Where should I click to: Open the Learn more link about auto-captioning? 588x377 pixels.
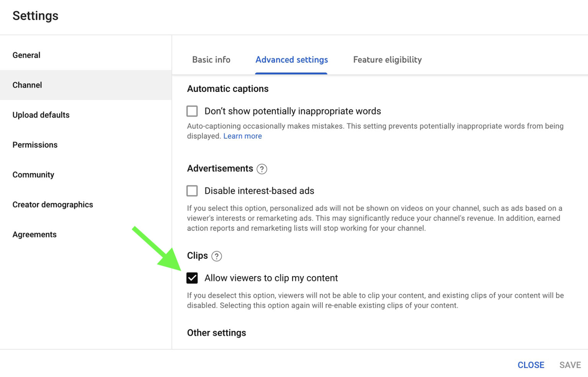[242, 136]
